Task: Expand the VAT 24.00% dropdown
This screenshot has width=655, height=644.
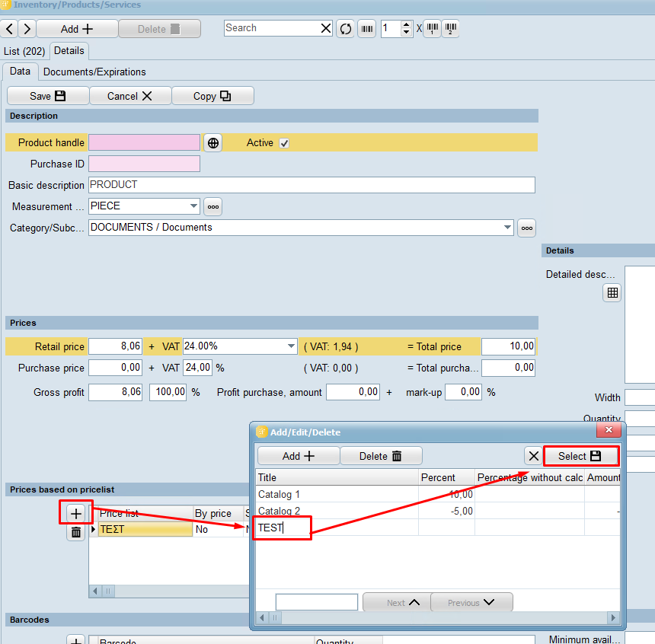Action: [x=290, y=346]
